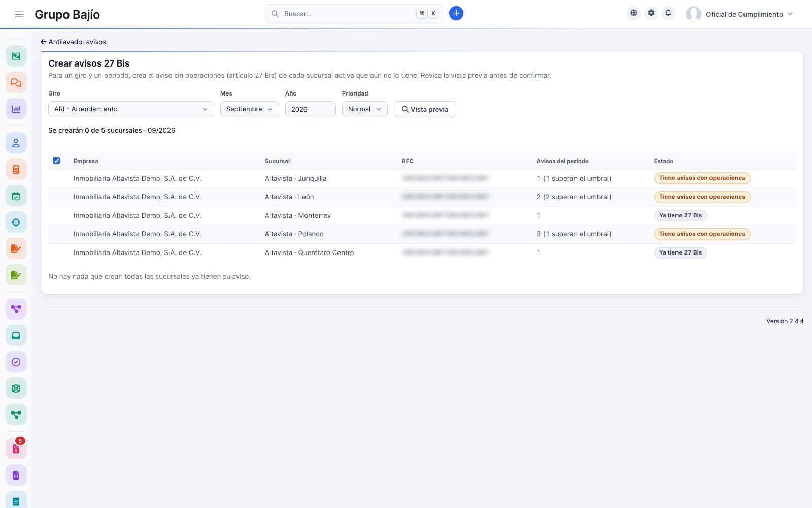Open the green workflow diagram icon
This screenshot has height=508, width=812.
(x=16, y=415)
